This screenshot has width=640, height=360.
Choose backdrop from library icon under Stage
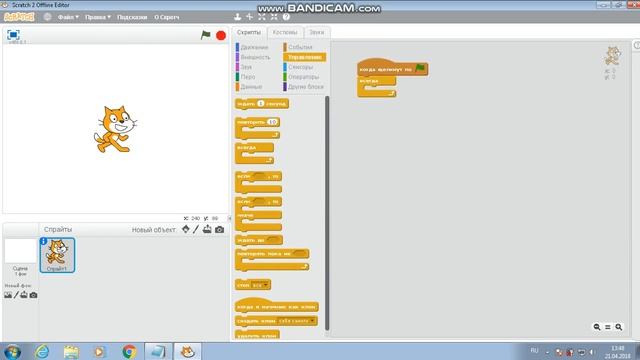point(8,295)
